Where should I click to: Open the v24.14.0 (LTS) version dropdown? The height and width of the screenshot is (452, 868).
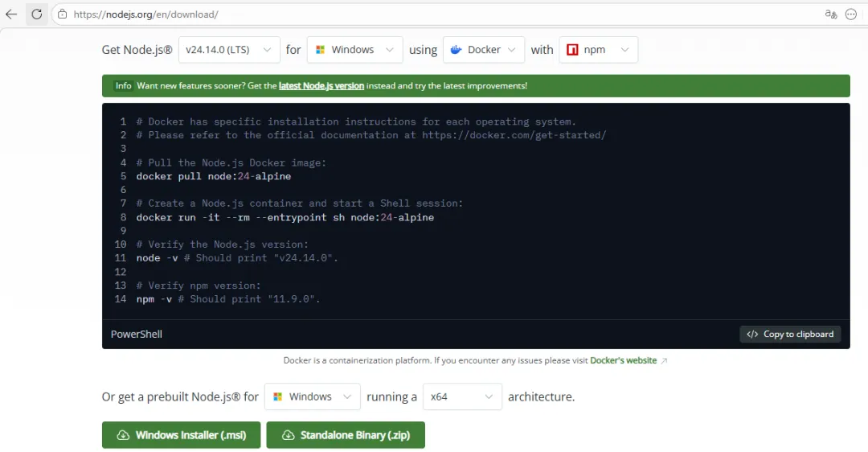[x=229, y=50]
